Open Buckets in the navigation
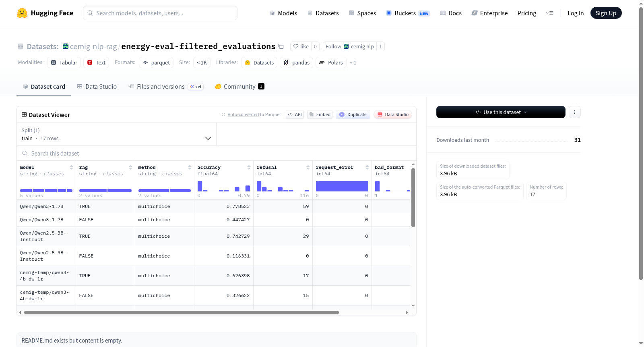 407,13
